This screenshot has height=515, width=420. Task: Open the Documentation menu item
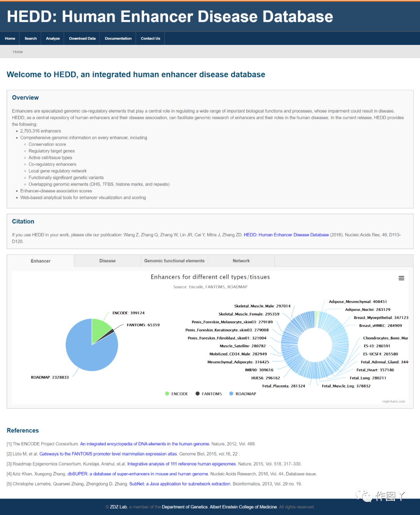coord(118,39)
